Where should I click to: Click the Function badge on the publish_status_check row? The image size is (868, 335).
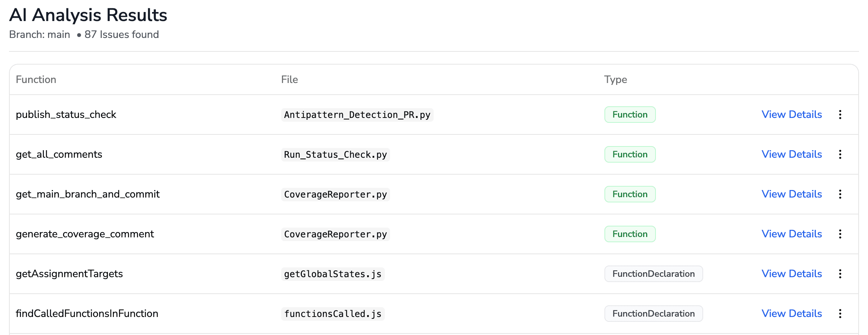(630, 115)
